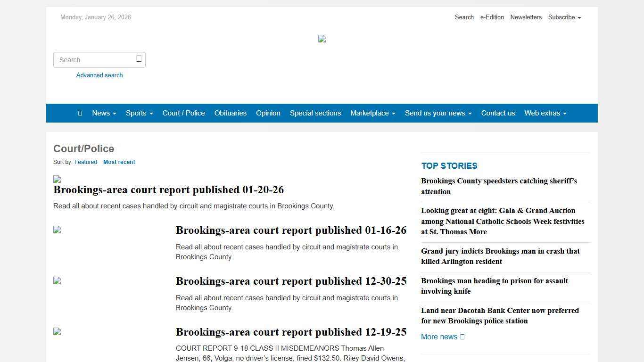Click the site logo at page top
The height and width of the screenshot is (362, 644).
pos(322,39)
